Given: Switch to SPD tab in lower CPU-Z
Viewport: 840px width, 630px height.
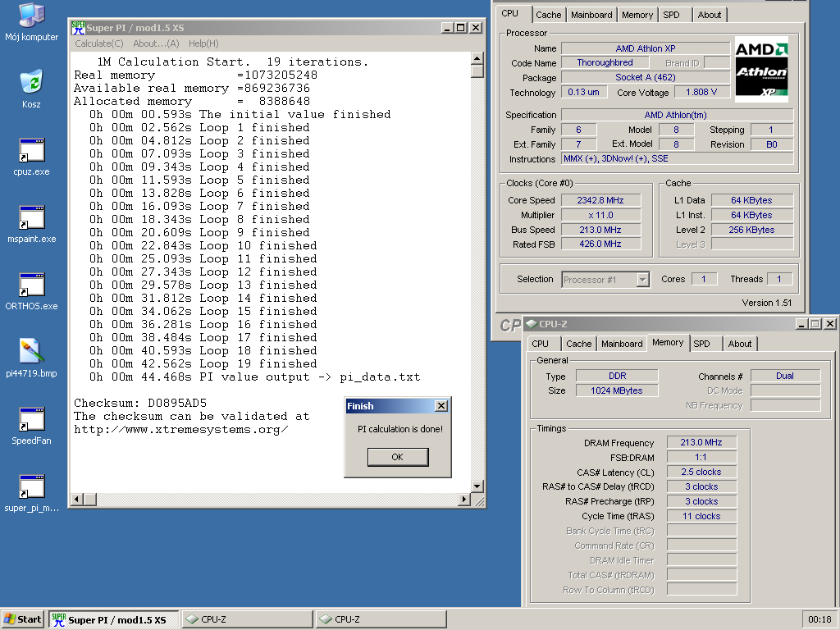Looking at the screenshot, I should pos(702,344).
